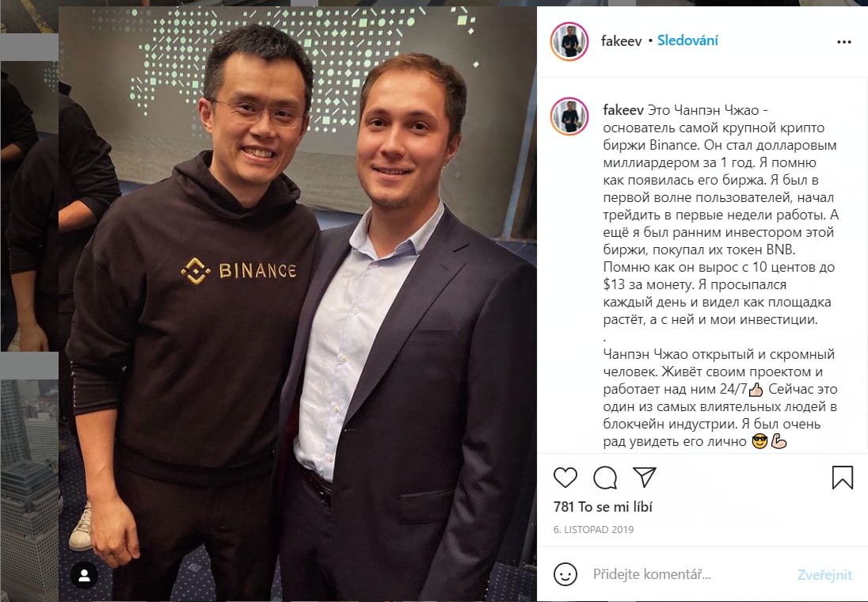Toggle the Sledování following status
868x602 pixels.
[687, 40]
